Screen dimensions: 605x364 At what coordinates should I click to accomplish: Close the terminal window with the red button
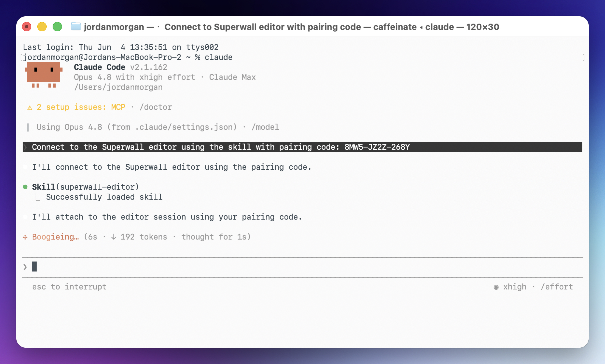click(x=27, y=27)
